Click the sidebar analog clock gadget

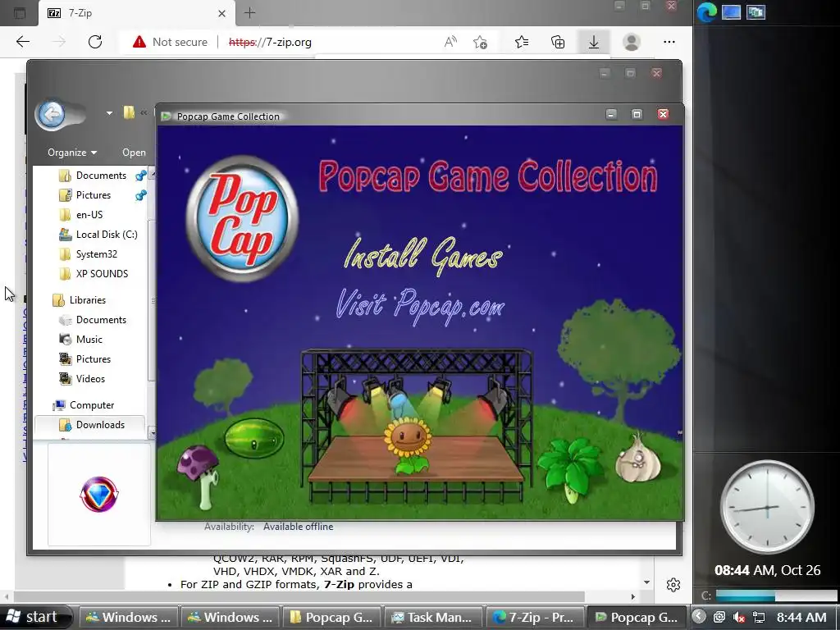click(767, 507)
